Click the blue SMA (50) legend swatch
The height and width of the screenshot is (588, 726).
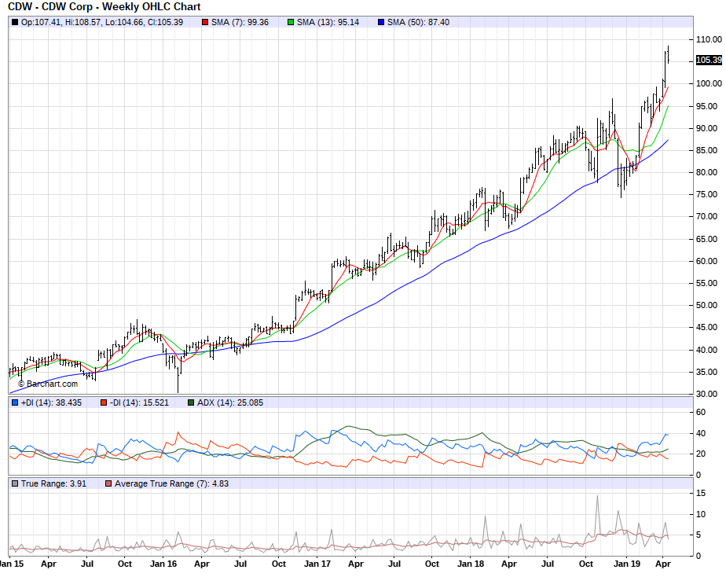click(x=381, y=22)
